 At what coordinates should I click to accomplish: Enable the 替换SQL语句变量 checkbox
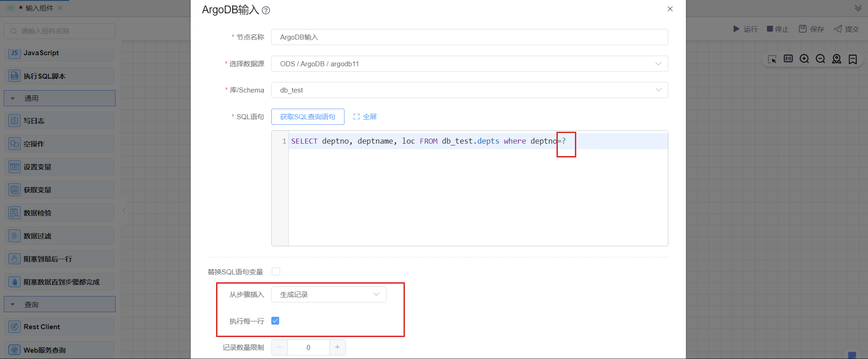[276, 272]
